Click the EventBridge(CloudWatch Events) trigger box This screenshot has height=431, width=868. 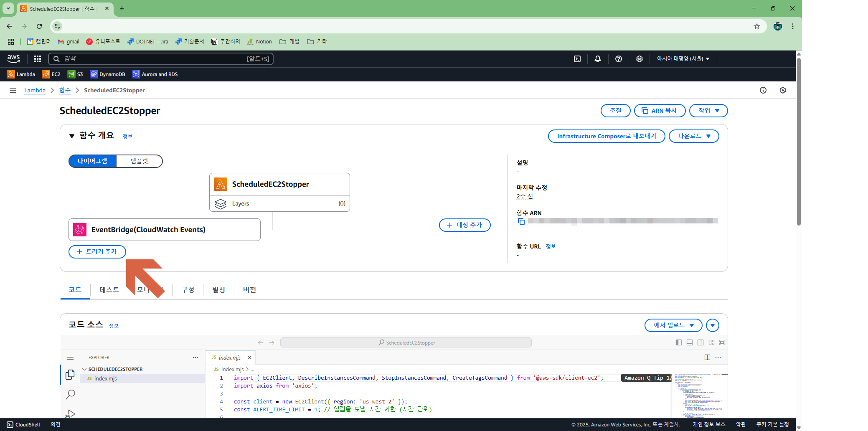pyautogui.click(x=165, y=230)
